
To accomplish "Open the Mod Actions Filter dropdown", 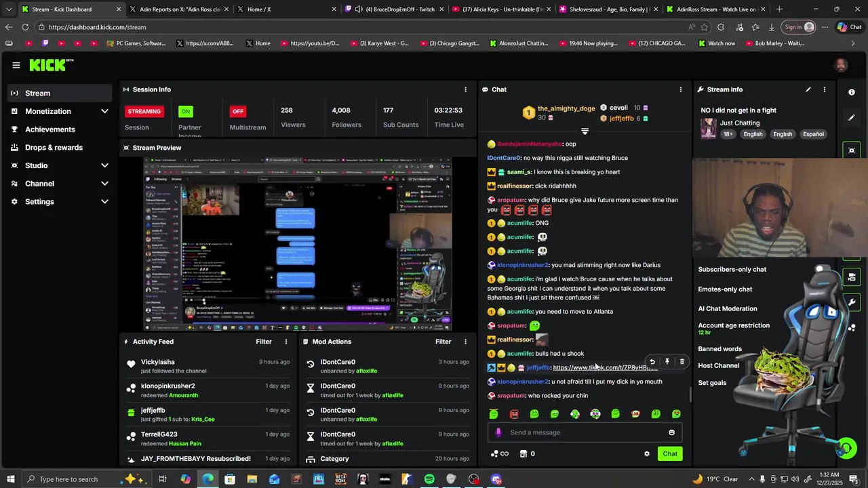I will click(443, 342).
